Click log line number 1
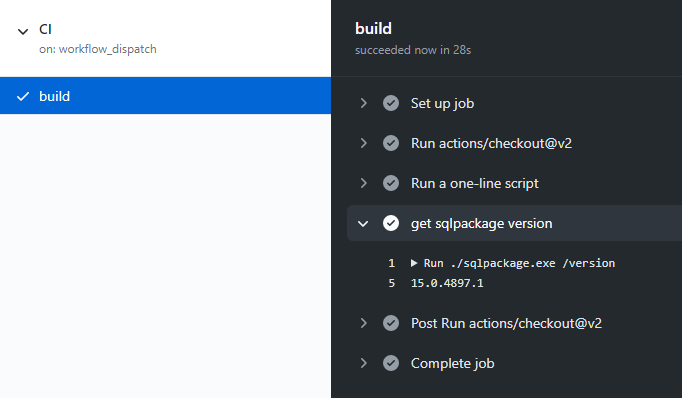Image resolution: width=682 pixels, height=398 pixels. (391, 263)
